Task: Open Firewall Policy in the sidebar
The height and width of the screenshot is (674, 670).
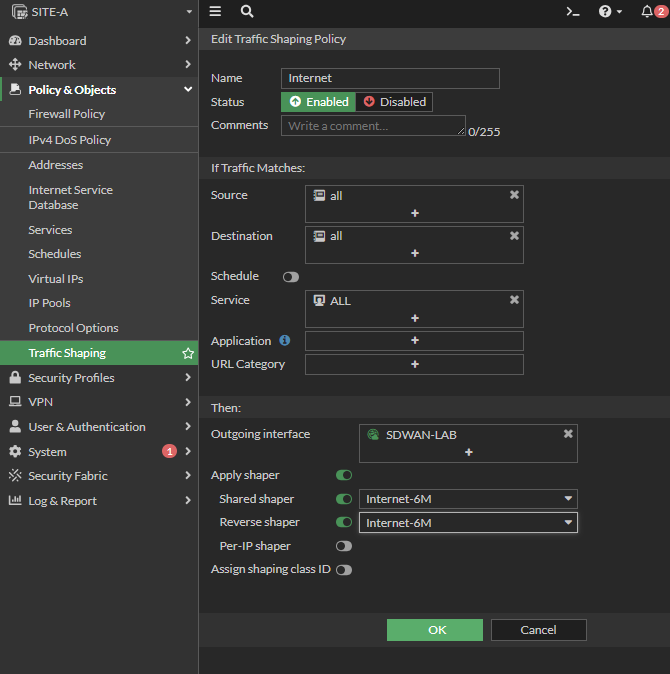Action: pyautogui.click(x=66, y=115)
